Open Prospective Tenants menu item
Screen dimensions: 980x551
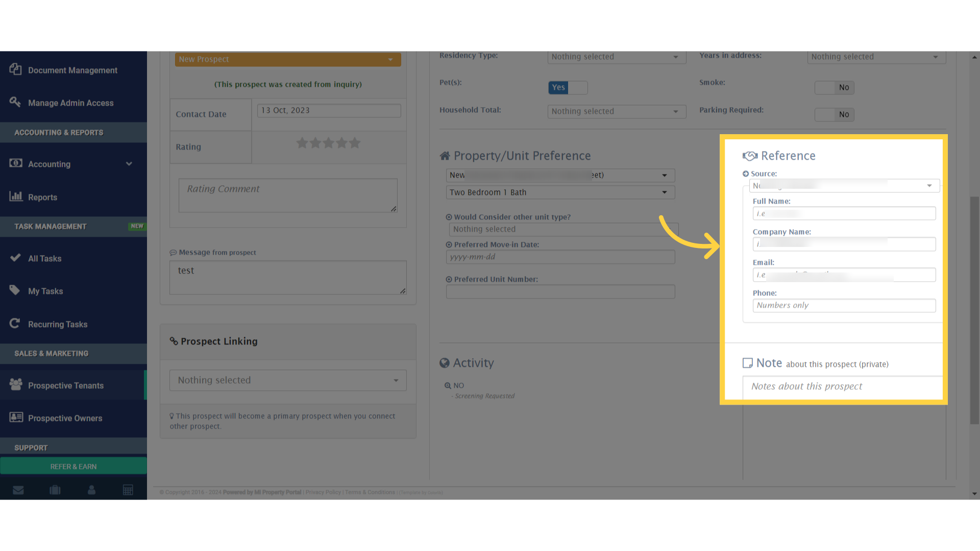[73, 385]
